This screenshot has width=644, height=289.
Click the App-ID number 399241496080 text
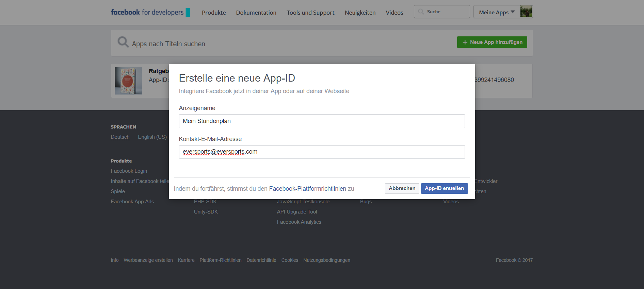coord(495,80)
